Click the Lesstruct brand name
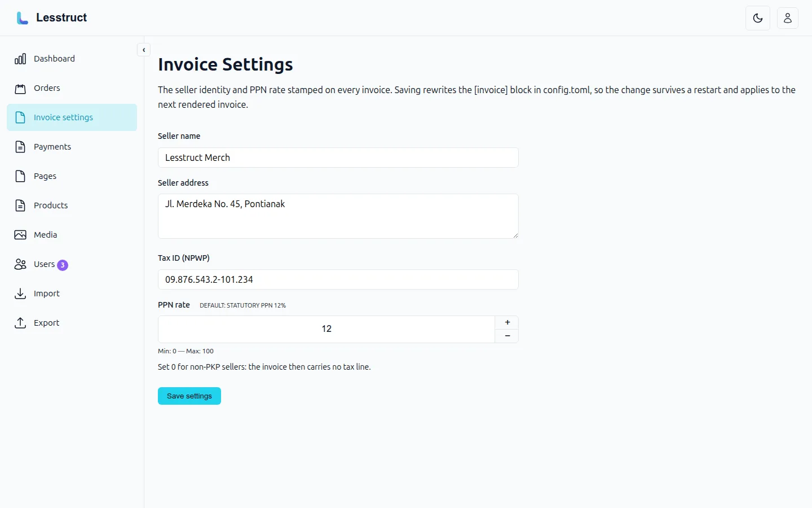812x508 pixels. click(61, 17)
